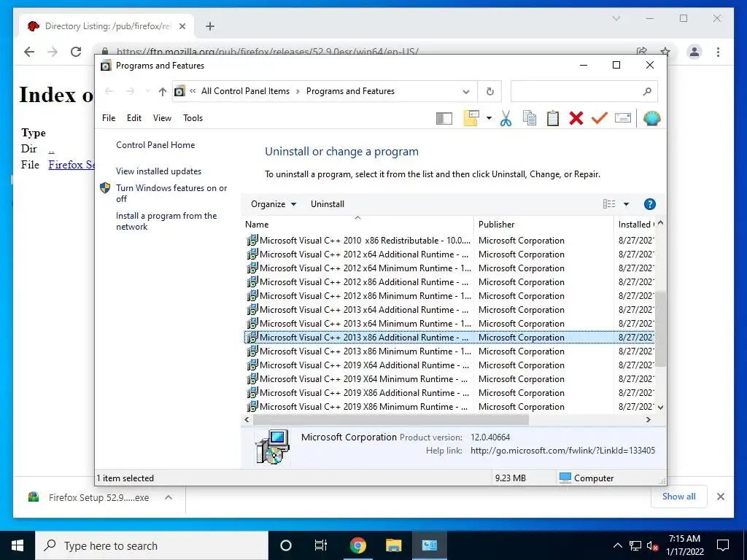Select Visual C++ 2010 x86 Redistributable row

[449, 241]
